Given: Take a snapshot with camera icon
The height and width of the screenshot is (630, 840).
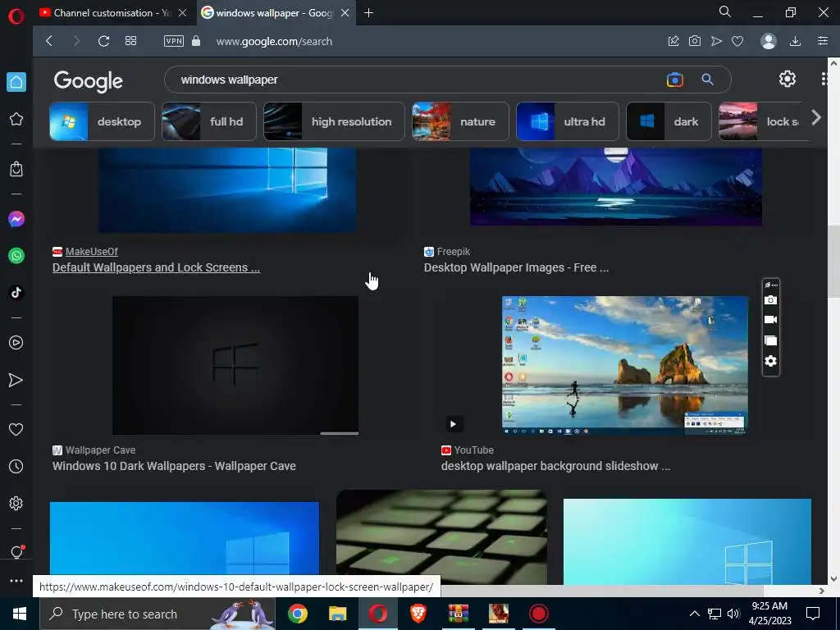Looking at the screenshot, I should coord(695,41).
